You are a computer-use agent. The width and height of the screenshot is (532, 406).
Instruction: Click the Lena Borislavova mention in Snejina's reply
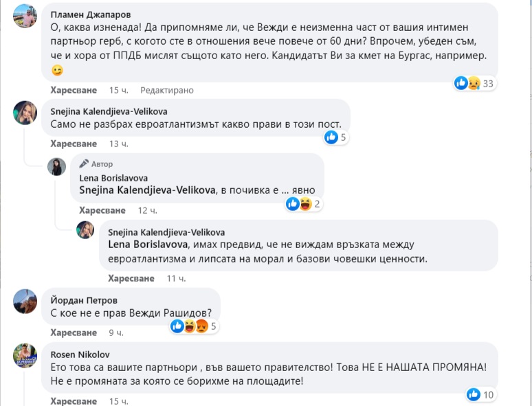tap(142, 245)
